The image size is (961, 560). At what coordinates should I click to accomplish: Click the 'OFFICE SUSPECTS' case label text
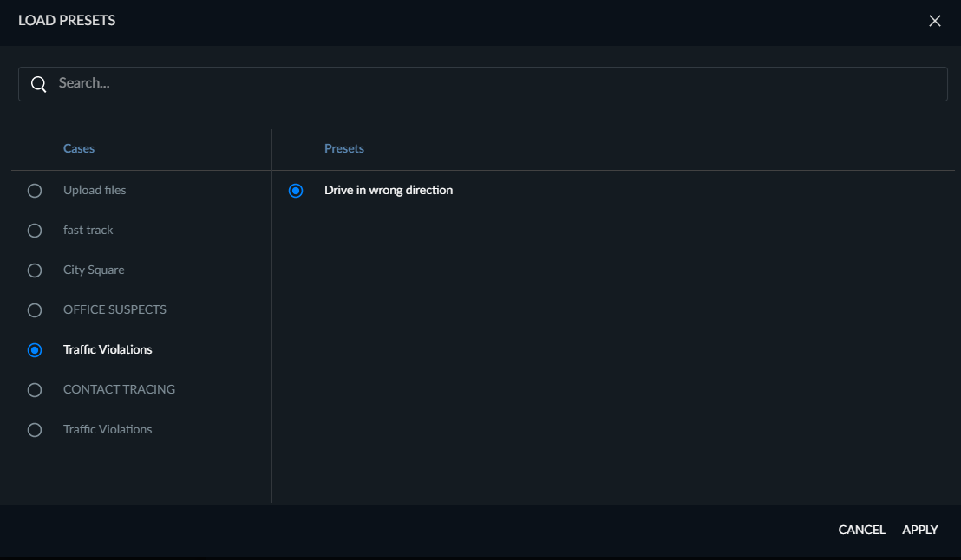click(x=114, y=309)
